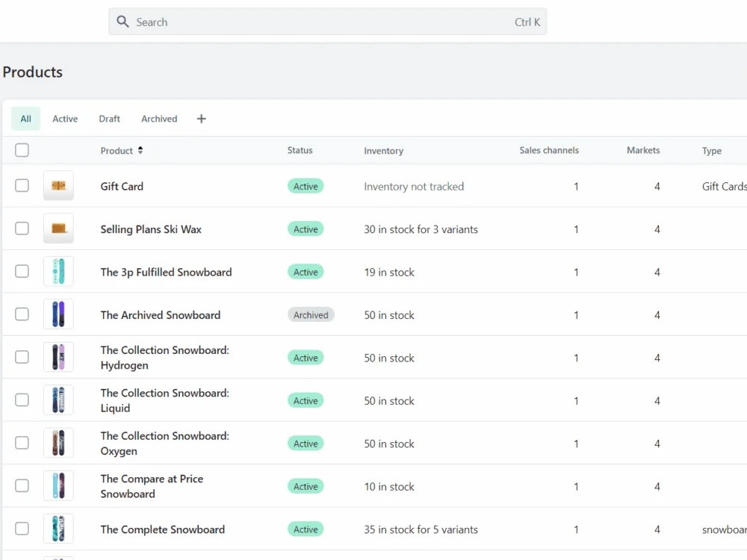Click Collection Snowboard Hydrogen thumbnail
This screenshot has width=747, height=560.
58,357
